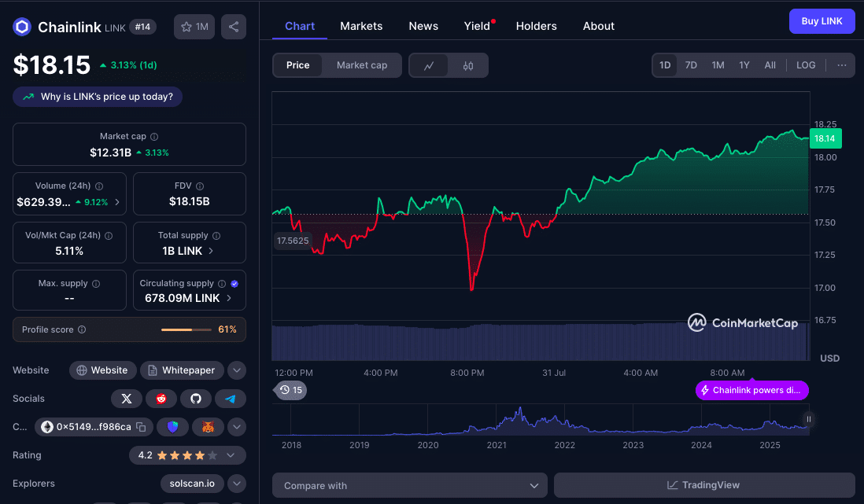
Task: Open the GitHub social icon
Action: click(196, 398)
